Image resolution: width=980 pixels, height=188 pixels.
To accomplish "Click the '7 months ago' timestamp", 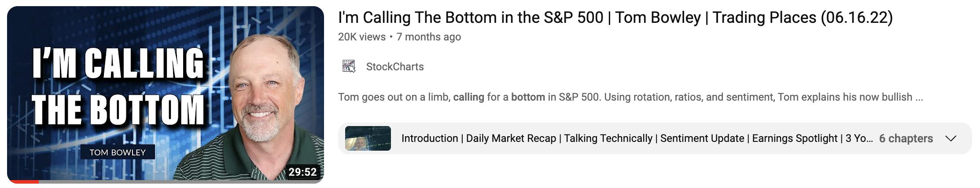I will 428,37.
